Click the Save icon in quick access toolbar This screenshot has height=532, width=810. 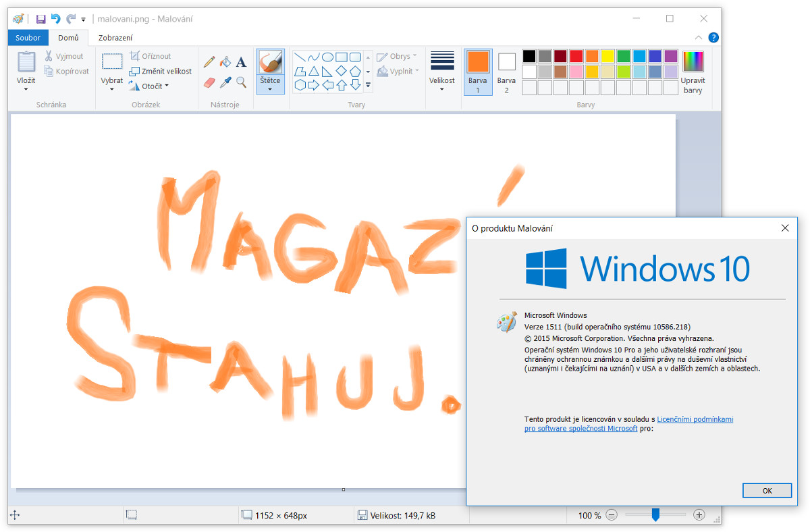(x=40, y=19)
